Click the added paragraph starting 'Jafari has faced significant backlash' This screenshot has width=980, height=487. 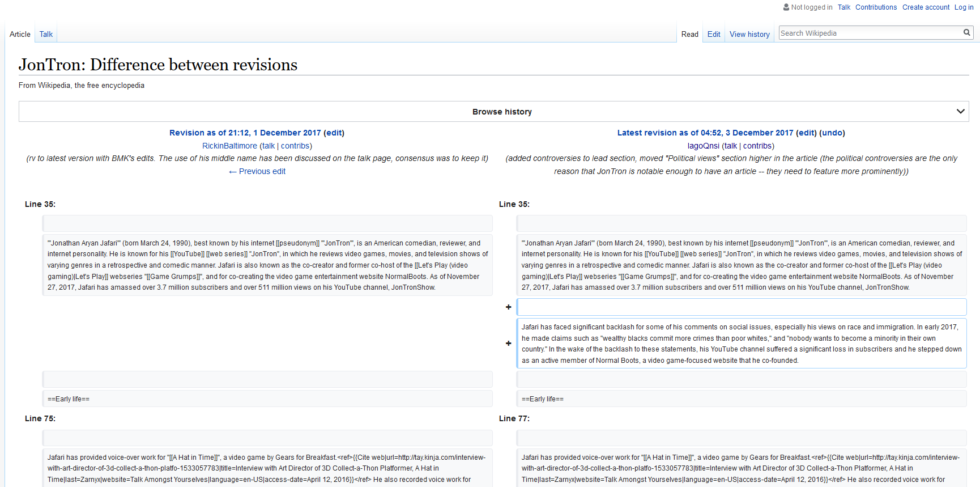tap(742, 344)
